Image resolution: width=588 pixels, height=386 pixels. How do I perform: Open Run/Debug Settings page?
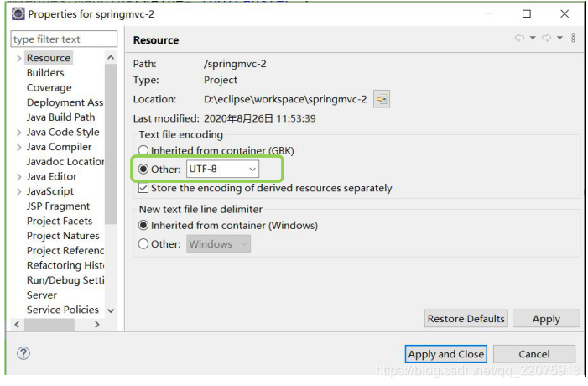(x=65, y=280)
